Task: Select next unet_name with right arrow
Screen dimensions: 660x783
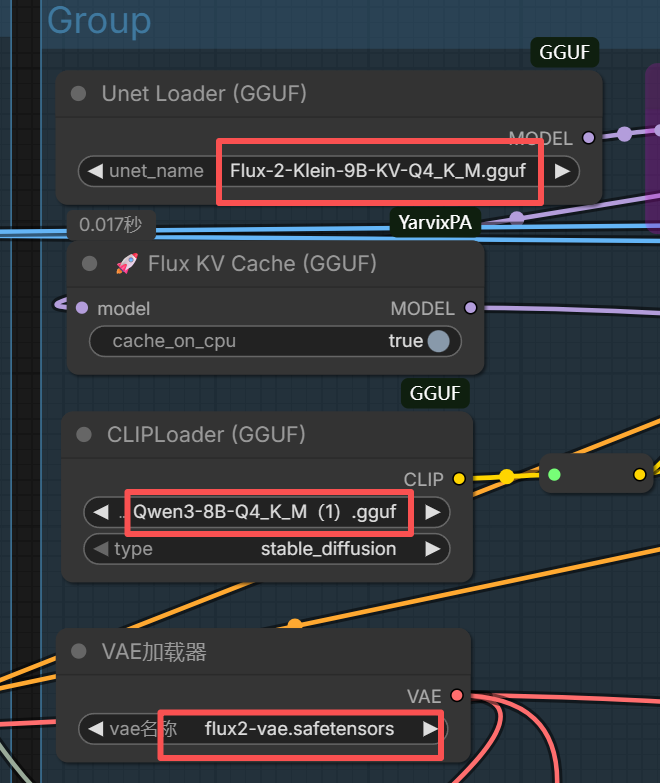Action: point(562,171)
